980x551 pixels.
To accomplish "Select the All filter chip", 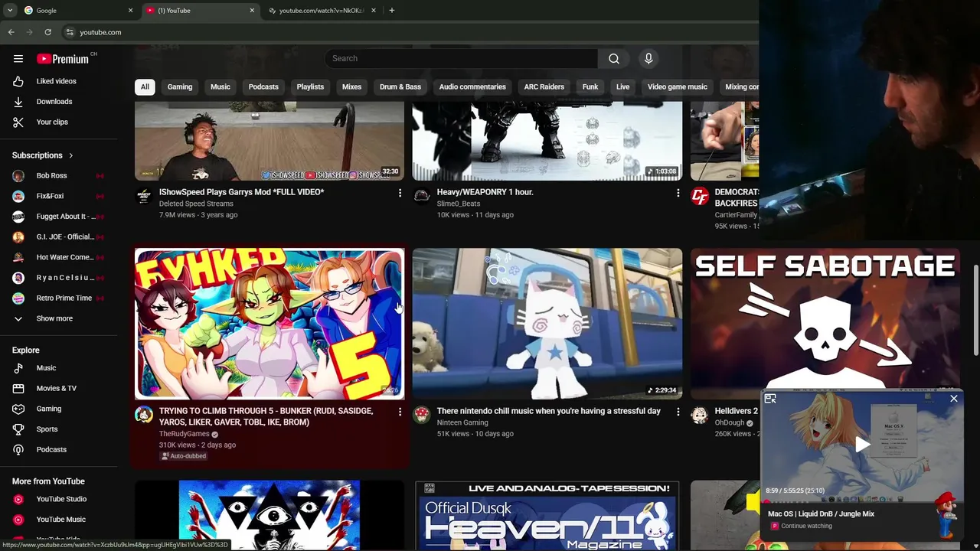I will point(145,86).
